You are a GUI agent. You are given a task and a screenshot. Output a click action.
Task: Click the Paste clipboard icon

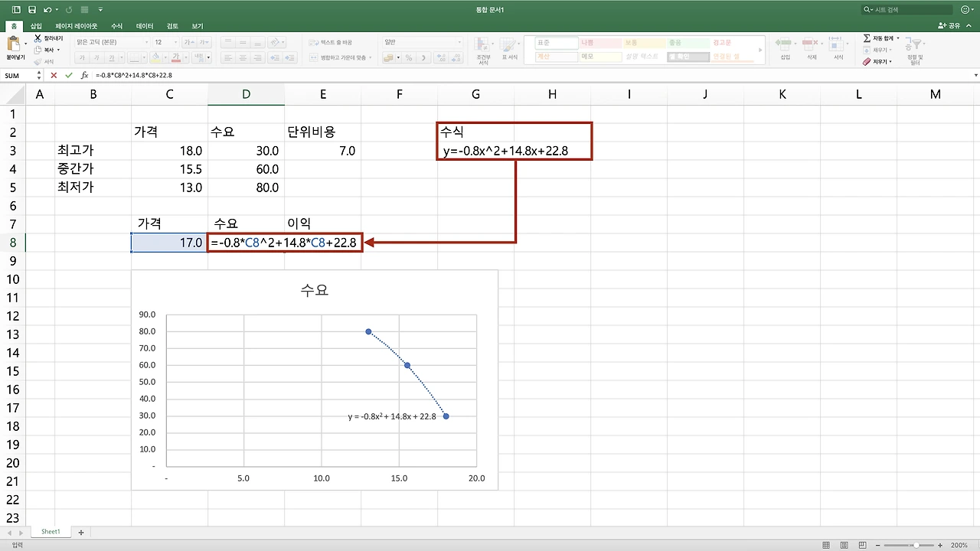15,44
